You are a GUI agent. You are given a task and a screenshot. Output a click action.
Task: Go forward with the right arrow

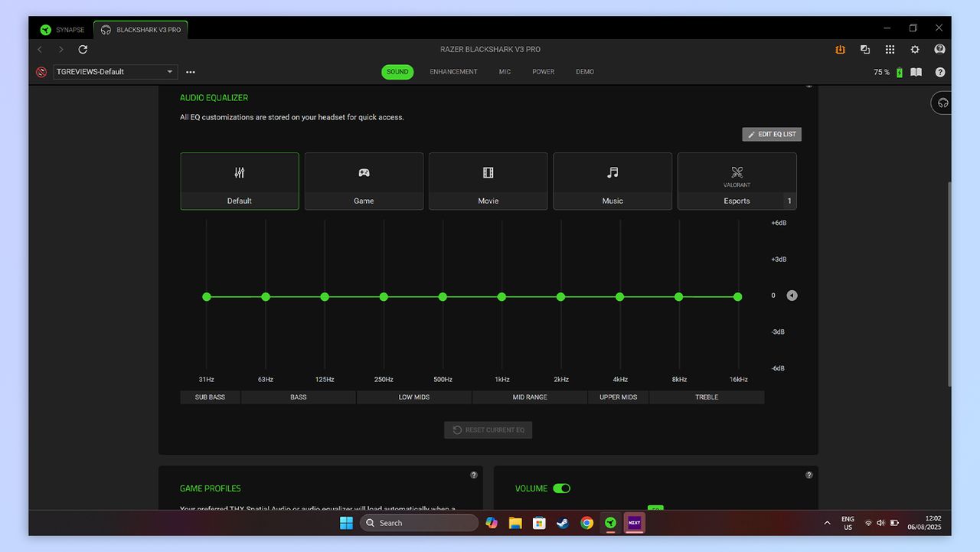61,49
